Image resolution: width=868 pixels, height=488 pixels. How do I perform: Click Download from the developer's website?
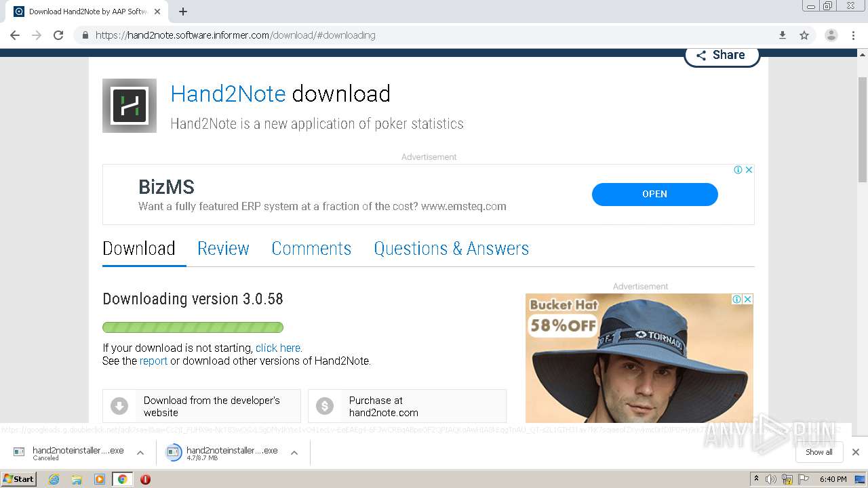click(x=201, y=406)
